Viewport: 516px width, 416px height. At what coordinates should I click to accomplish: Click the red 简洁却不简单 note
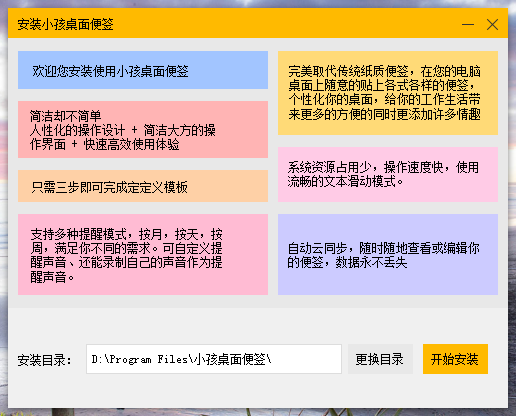pyautogui.click(x=143, y=129)
